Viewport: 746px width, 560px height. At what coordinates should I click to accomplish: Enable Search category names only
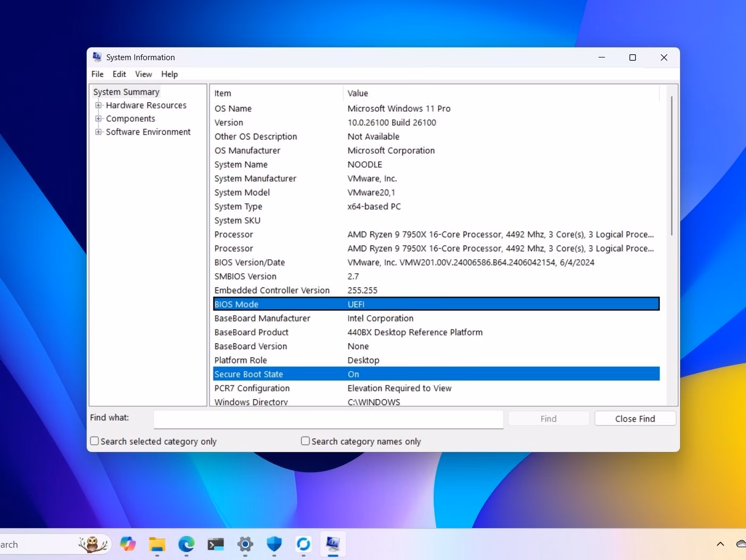coord(305,441)
